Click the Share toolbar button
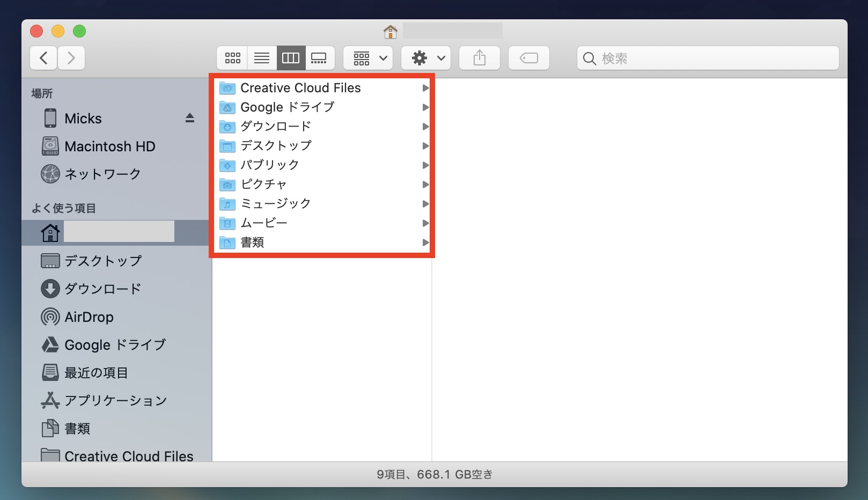The width and height of the screenshot is (868, 500). point(480,58)
